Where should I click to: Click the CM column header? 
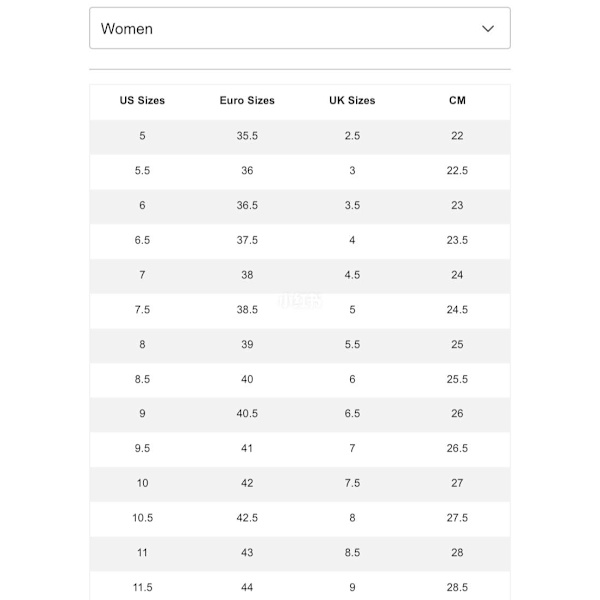point(457,101)
